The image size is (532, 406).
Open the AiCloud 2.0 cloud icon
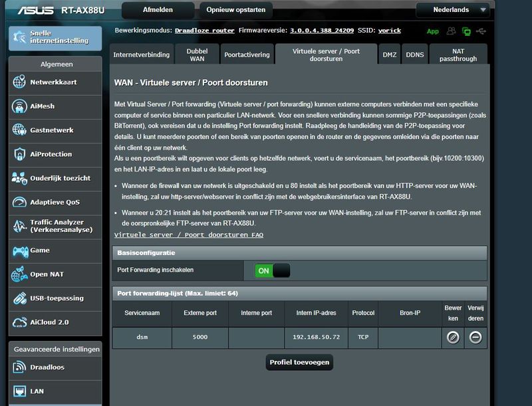[x=19, y=322]
